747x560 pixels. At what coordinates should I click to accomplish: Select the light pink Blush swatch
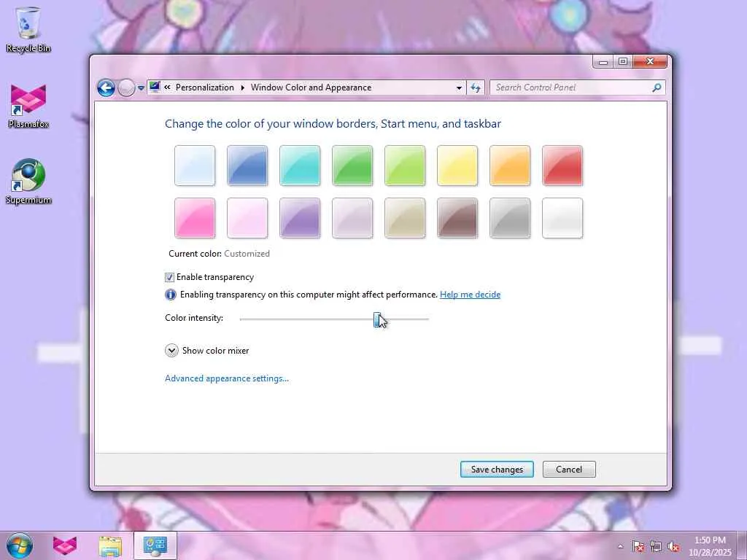pyautogui.click(x=247, y=218)
